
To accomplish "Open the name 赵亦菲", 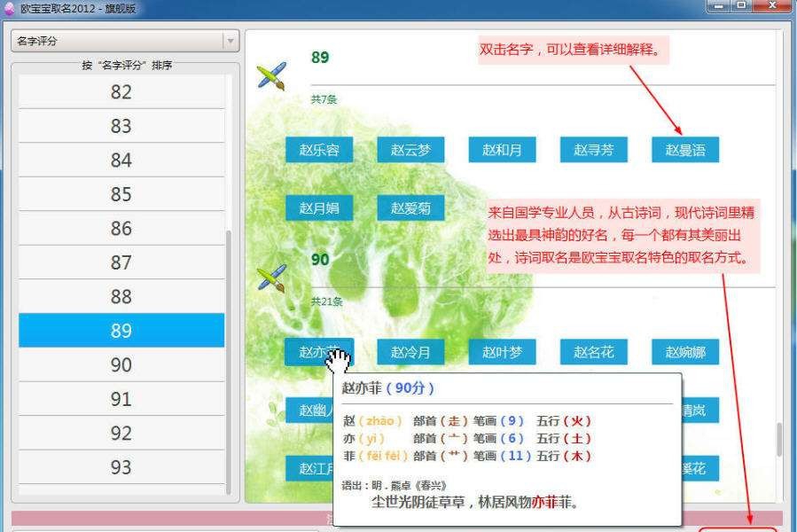I will pyautogui.click(x=319, y=350).
